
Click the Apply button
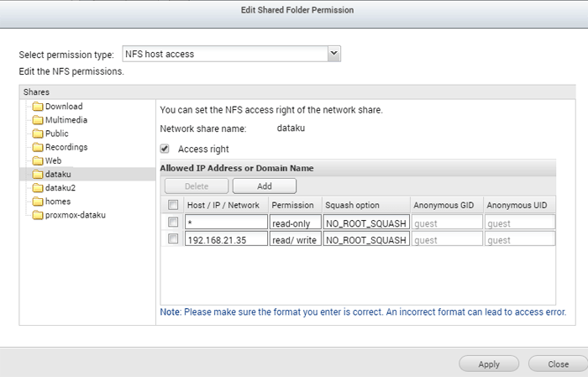coord(489,364)
